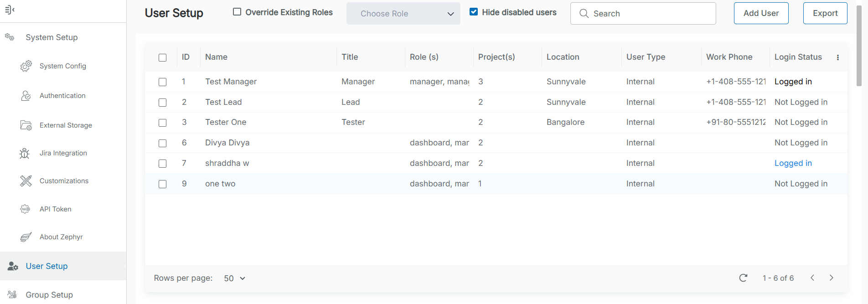Image resolution: width=868 pixels, height=304 pixels.
Task: Click the Add User button
Action: pyautogui.click(x=761, y=13)
